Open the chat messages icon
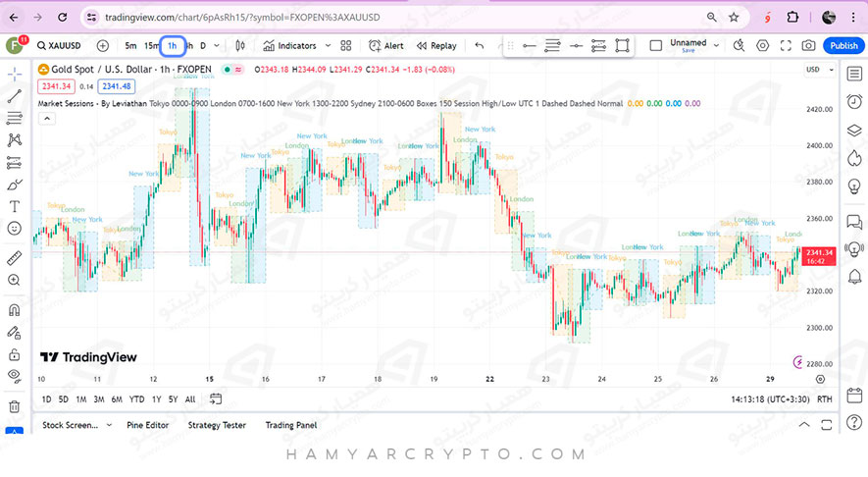This screenshot has height=477, width=868. (854, 222)
